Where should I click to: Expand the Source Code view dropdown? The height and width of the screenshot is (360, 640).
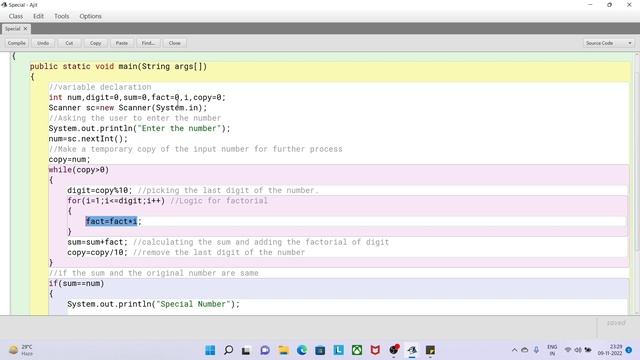608,43
